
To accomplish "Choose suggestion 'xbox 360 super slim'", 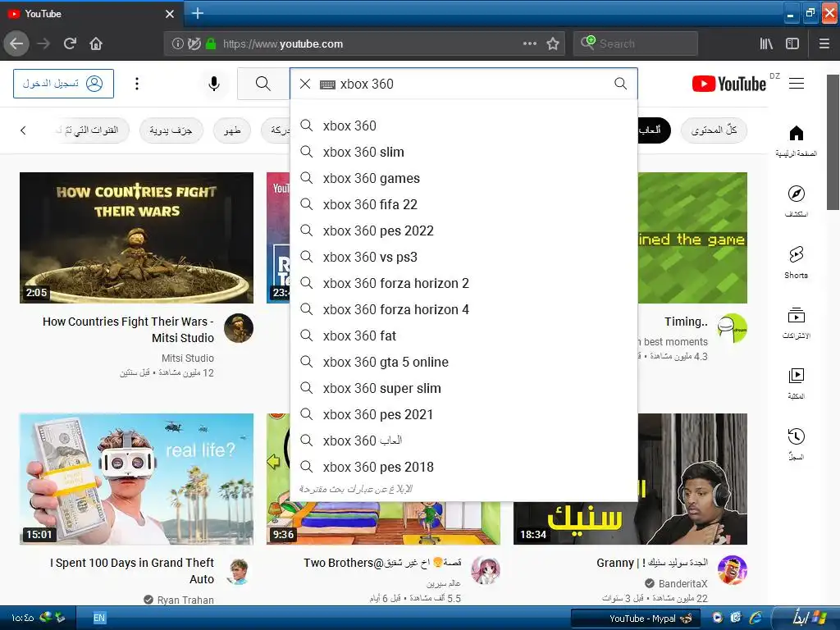I will point(464,388).
